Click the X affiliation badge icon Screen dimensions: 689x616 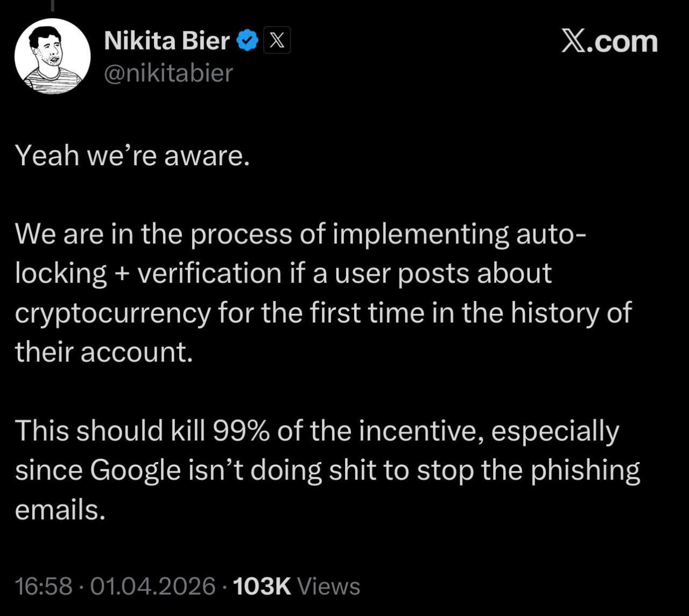[277, 40]
